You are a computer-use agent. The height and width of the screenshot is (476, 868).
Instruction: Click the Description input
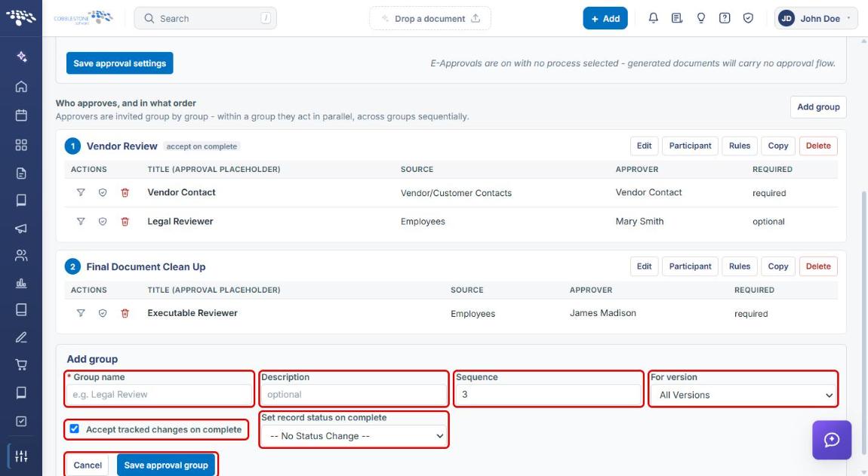pos(354,395)
